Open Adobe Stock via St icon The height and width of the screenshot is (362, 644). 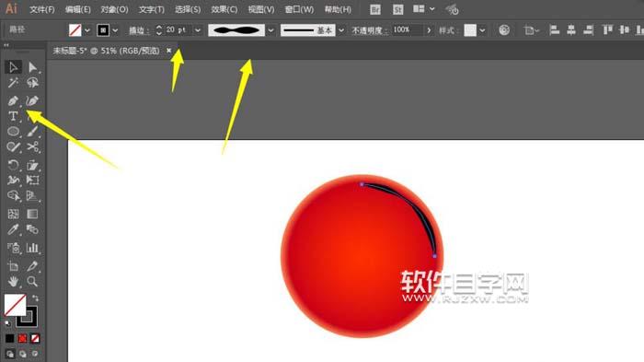tap(397, 9)
